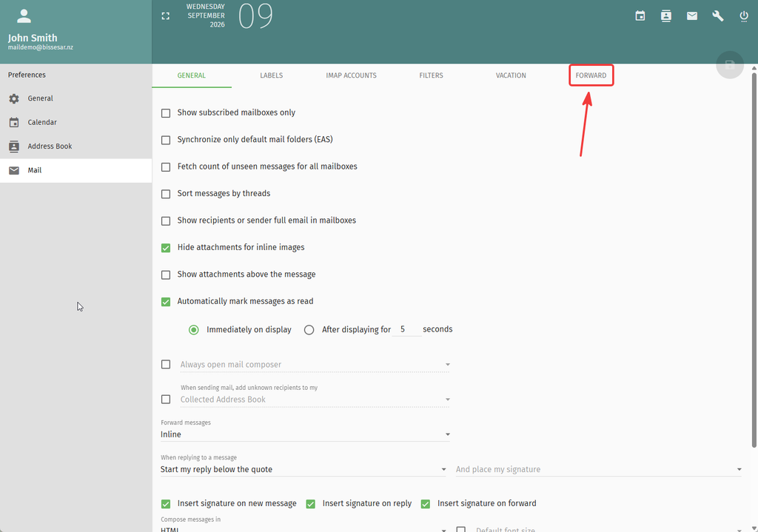Expand Forward messages Inline dropdown

(x=306, y=434)
